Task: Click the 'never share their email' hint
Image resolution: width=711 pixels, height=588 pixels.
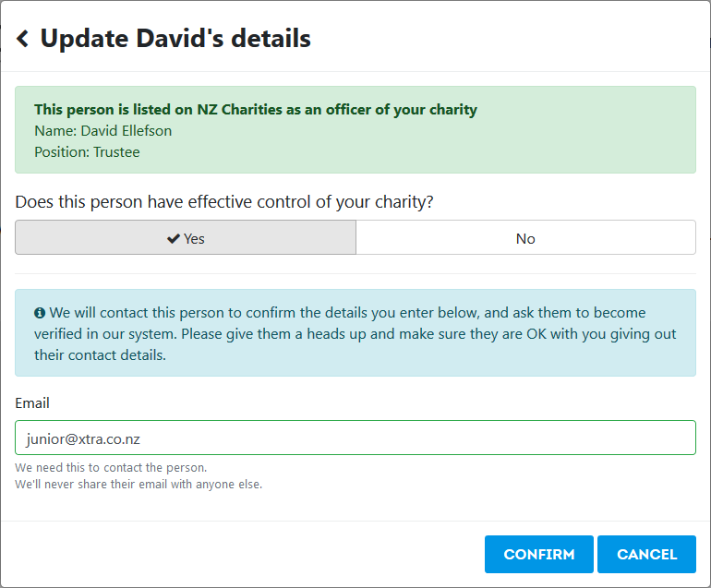Action: click(x=139, y=485)
